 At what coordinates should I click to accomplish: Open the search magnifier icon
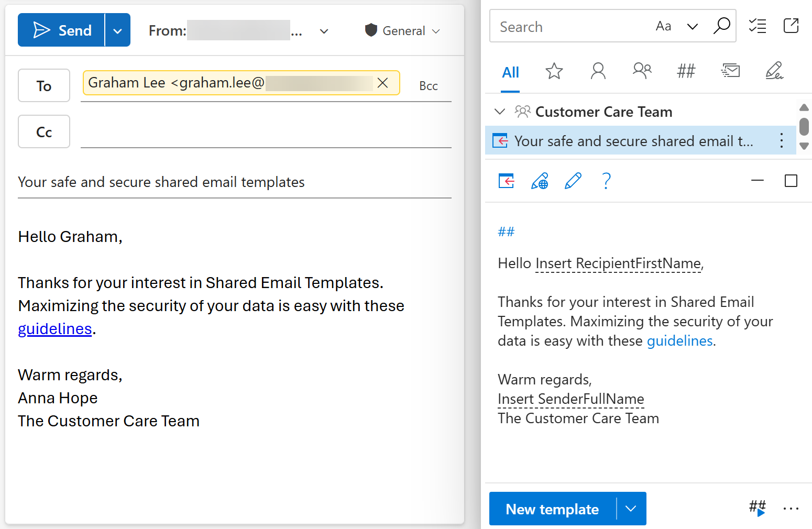(722, 26)
